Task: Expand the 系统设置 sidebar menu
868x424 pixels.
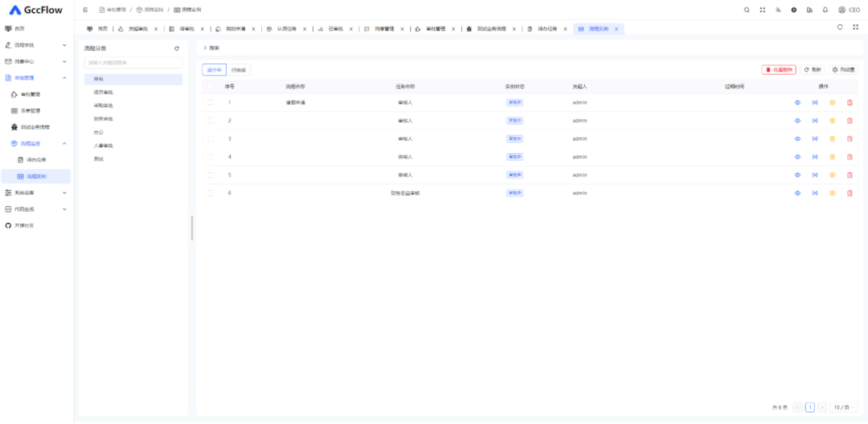Action: pos(36,193)
